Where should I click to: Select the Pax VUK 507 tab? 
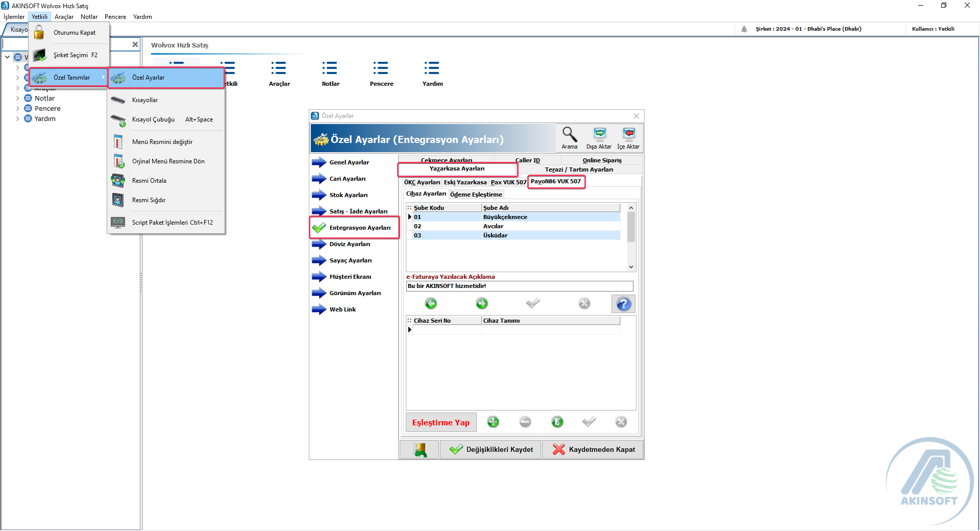point(508,182)
